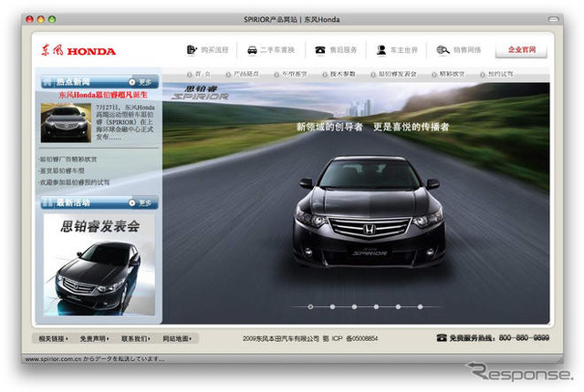Expand the 网站地图 footer menu
584x392 pixels.
(x=177, y=338)
